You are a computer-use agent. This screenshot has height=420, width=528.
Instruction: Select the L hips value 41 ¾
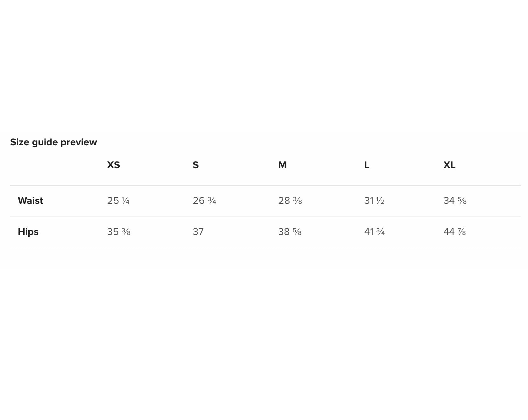[374, 232]
